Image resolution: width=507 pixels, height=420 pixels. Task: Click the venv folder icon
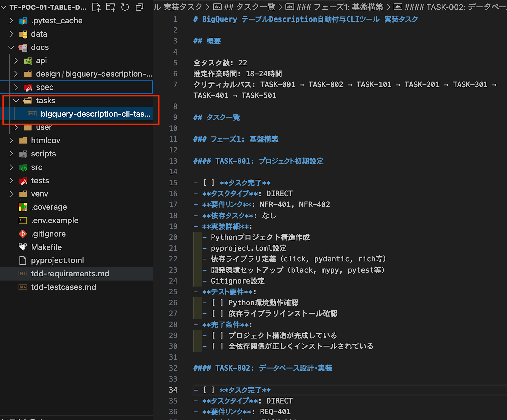pos(23,194)
